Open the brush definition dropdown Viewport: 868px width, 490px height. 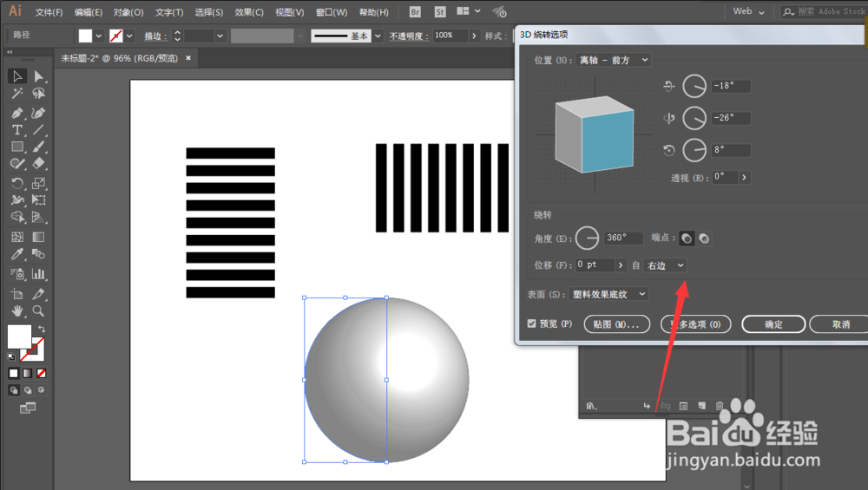(x=378, y=36)
